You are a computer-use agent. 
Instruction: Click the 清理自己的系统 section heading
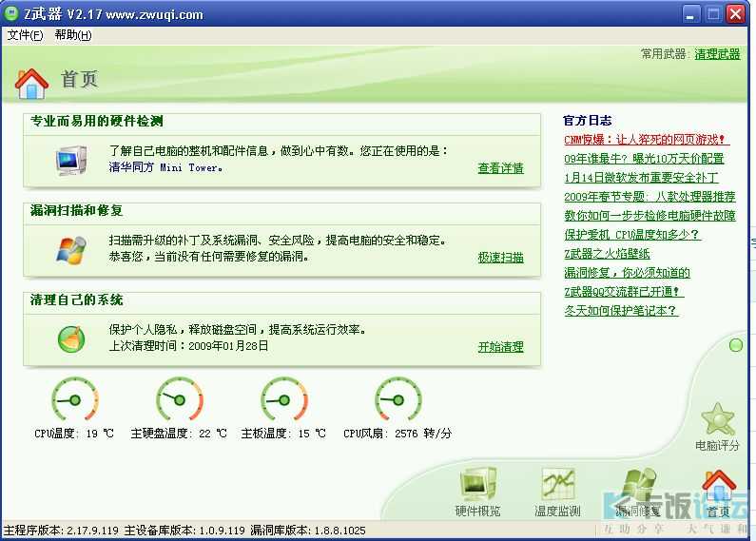click(77, 299)
